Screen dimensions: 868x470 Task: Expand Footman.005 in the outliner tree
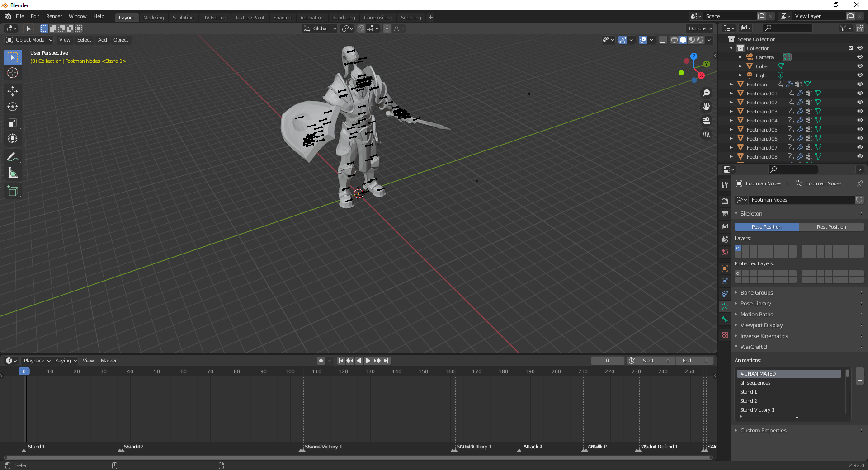pos(731,130)
